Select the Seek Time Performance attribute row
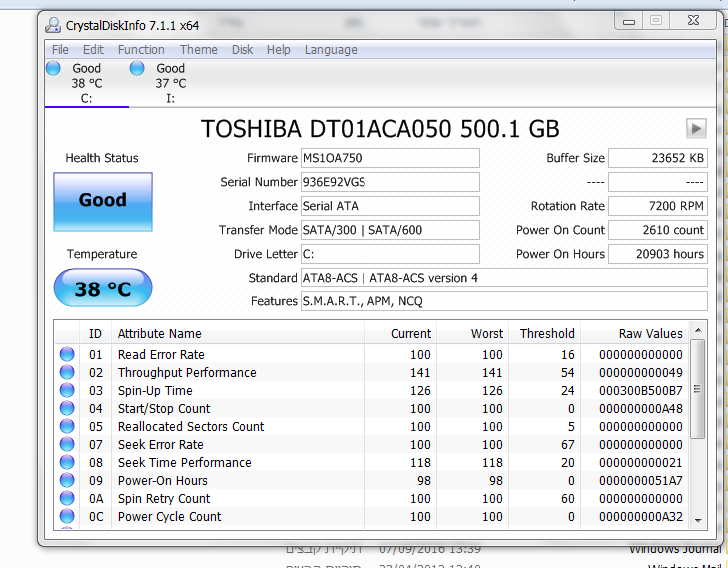This screenshot has height=568, width=728. click(185, 463)
